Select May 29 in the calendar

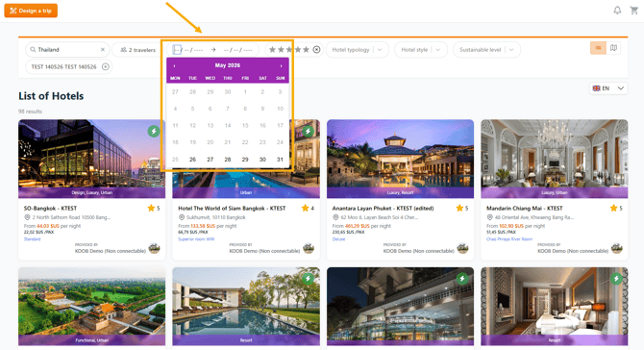[245, 160]
